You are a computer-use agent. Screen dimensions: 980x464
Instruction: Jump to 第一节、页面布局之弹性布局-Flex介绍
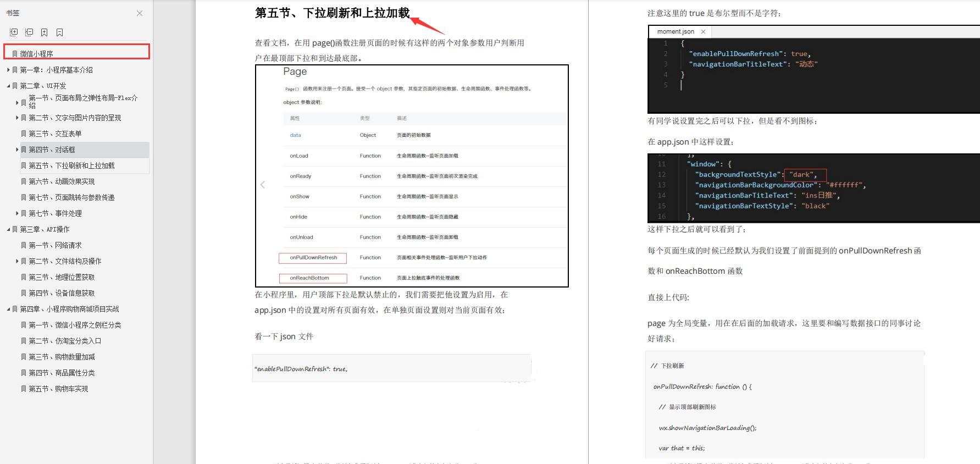coord(84,102)
